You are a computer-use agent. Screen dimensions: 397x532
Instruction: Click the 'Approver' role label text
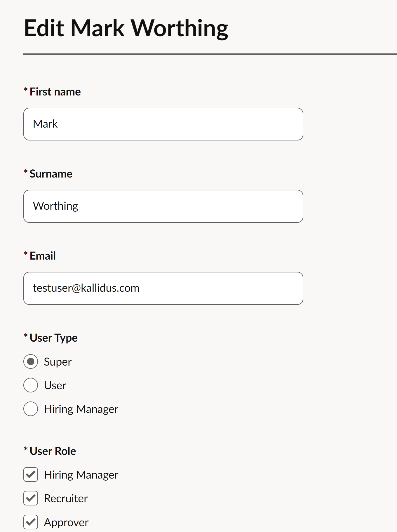(x=66, y=522)
